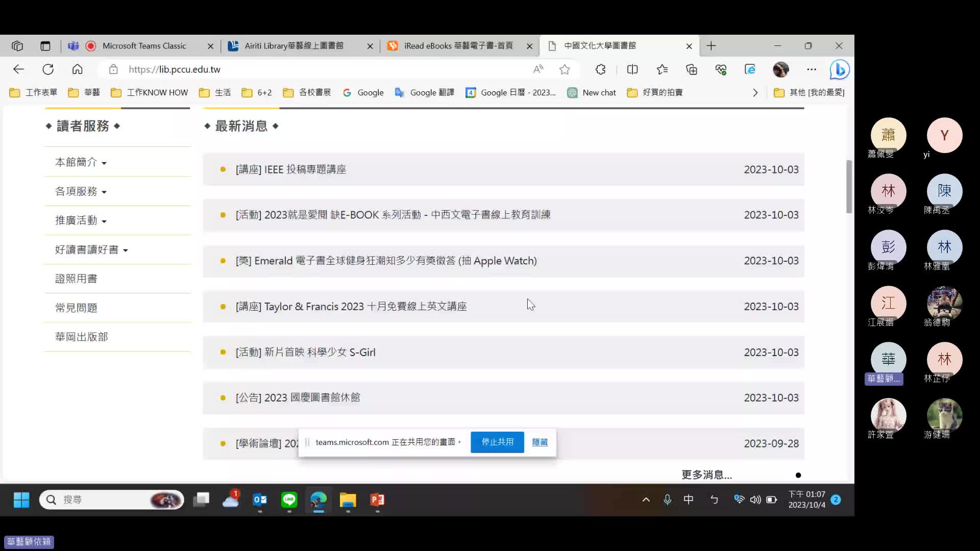Click 停止共用 to stop sharing

498,442
